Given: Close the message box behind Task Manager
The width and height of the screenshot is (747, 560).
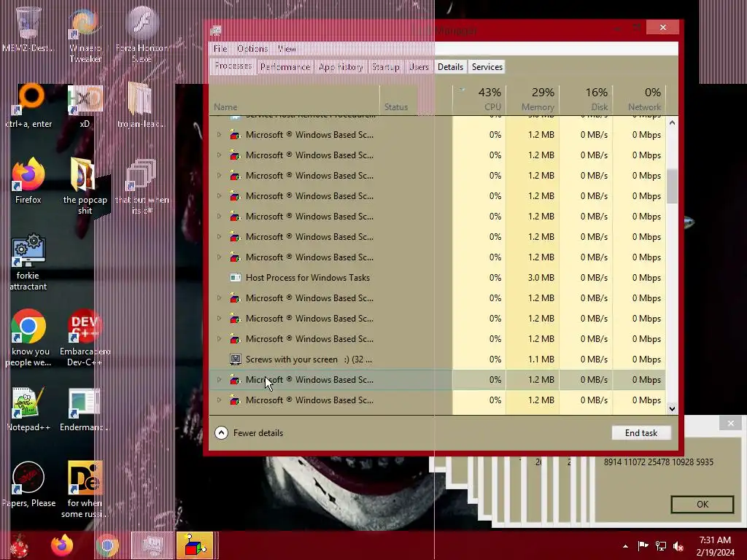Looking at the screenshot, I should 730,423.
